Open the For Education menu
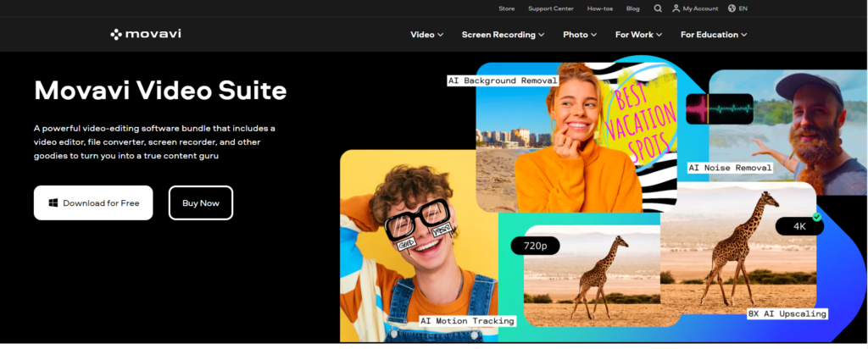 click(x=714, y=35)
